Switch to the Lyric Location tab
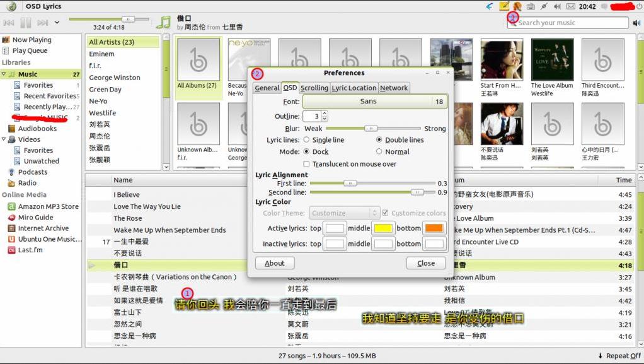 354,88
